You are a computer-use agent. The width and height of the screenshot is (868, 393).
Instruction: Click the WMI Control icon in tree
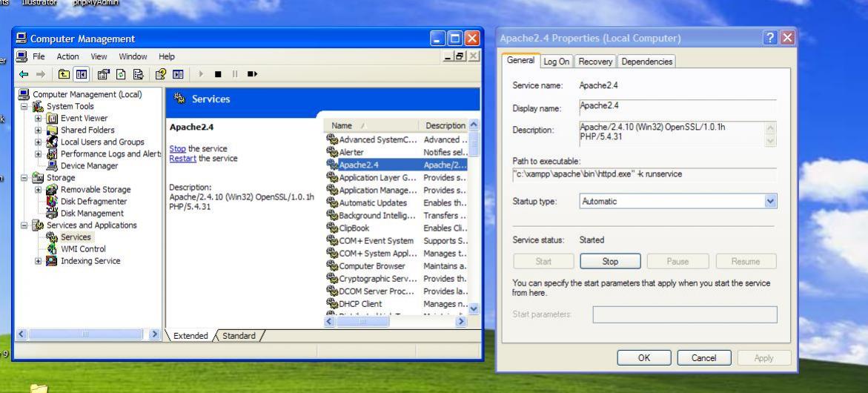[x=52, y=249]
